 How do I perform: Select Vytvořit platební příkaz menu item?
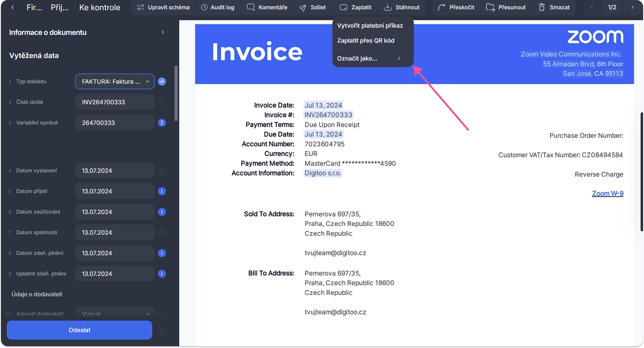click(370, 26)
